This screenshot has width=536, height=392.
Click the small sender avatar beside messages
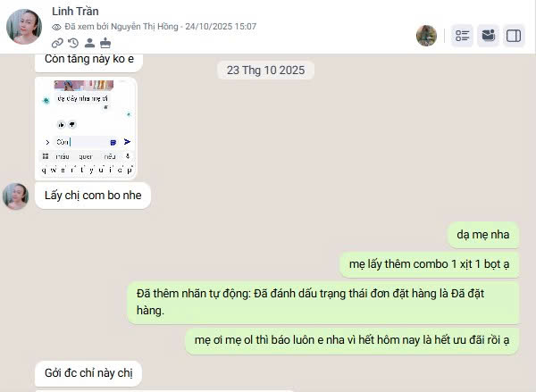[15, 196]
